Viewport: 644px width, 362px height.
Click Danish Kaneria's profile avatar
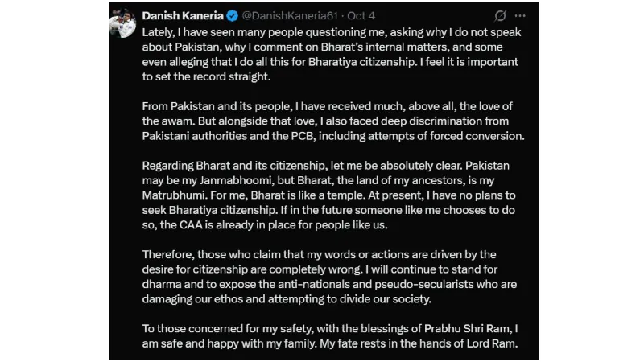click(123, 23)
